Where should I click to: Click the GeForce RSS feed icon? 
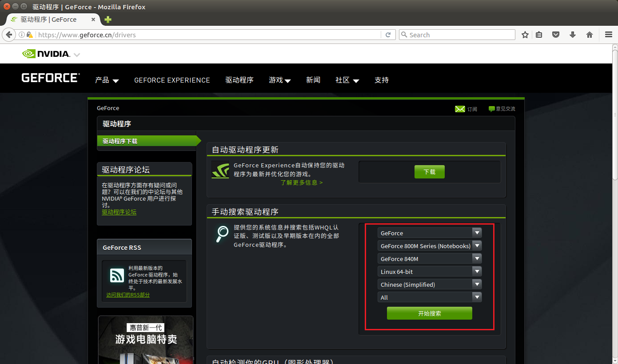pos(117,276)
